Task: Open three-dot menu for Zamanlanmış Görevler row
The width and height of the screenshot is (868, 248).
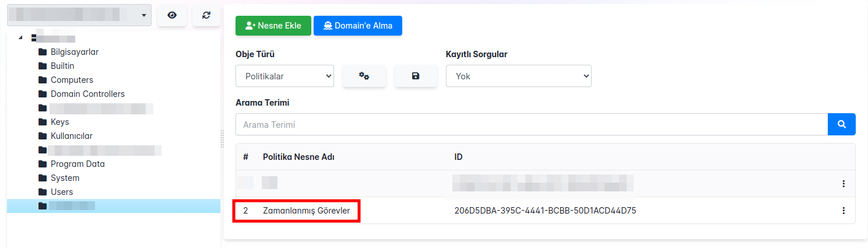Action: point(843,211)
